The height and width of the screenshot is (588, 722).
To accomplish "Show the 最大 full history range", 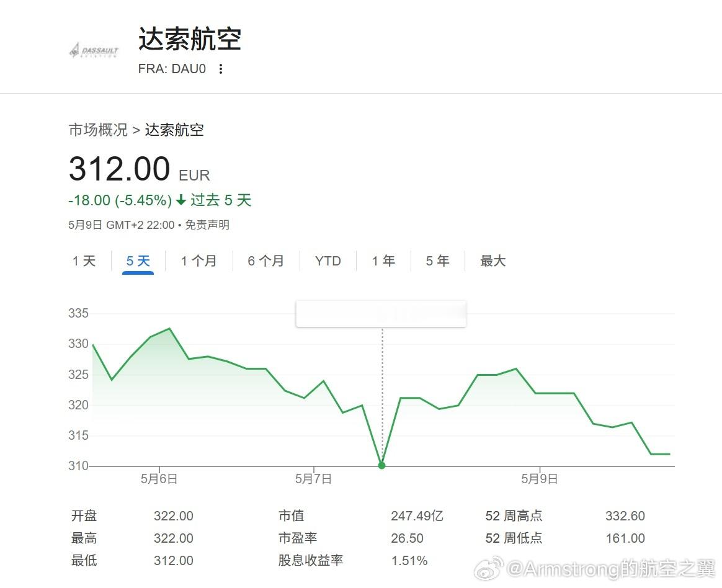I will coord(492,261).
